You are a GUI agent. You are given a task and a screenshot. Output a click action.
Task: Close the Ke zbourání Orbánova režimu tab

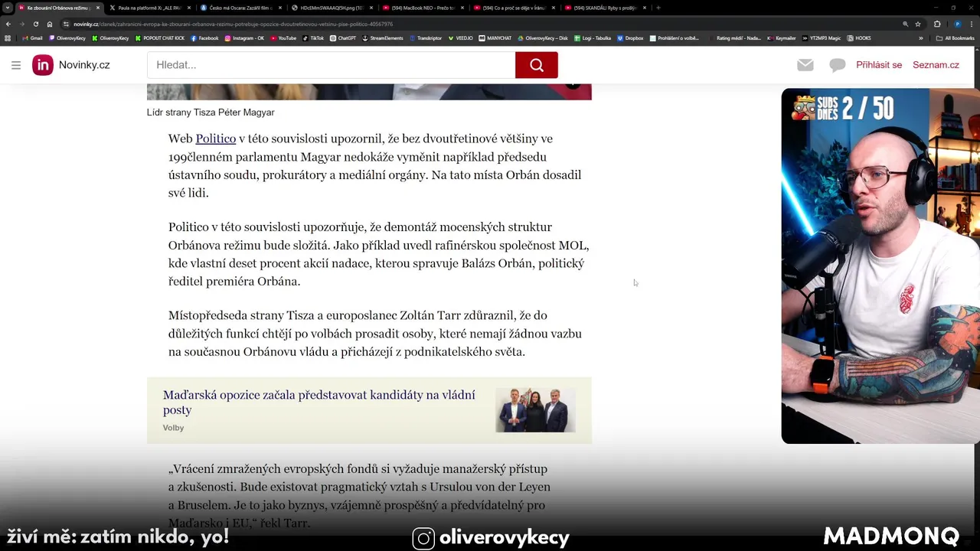click(97, 8)
